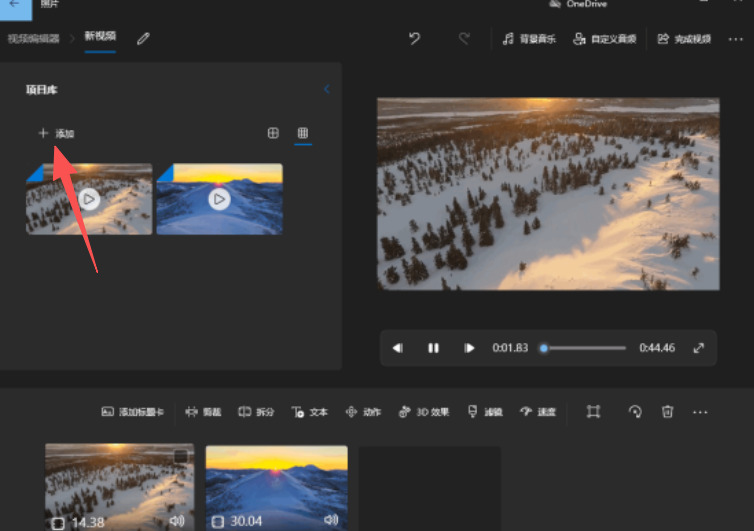This screenshot has width=754, height=531.
Task: Play the blue mountain library clip preview
Action: (219, 199)
